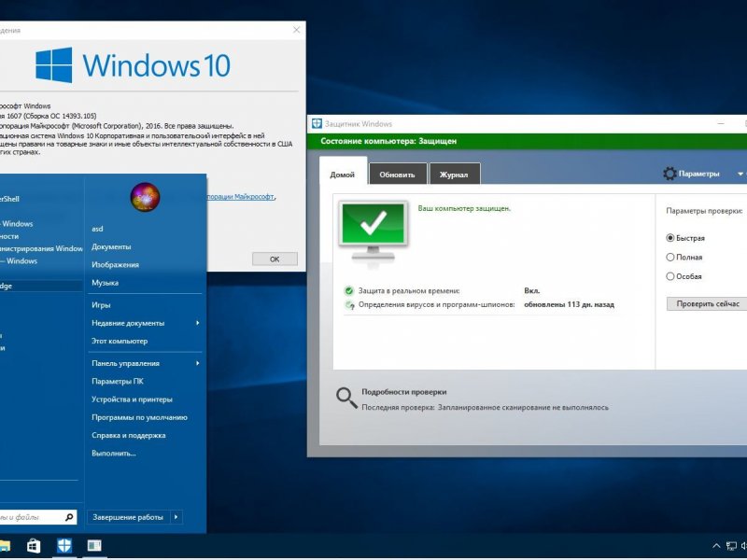The width and height of the screenshot is (747, 560).
Task: Open the winver window taskbar icon
Action: [x=94, y=546]
